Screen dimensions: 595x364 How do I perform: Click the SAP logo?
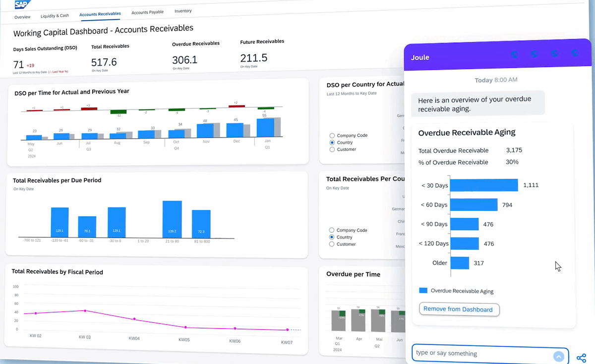[x=23, y=4]
